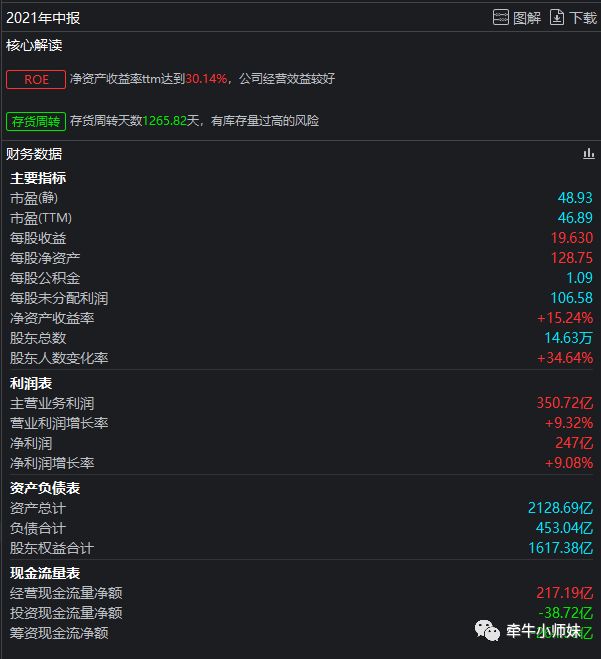
Task: Select the 经营现金流量净额 row label
Action: click(66, 593)
